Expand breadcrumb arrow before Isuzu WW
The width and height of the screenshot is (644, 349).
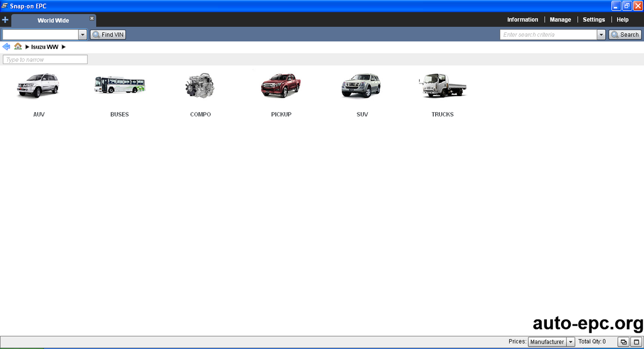pos(27,47)
